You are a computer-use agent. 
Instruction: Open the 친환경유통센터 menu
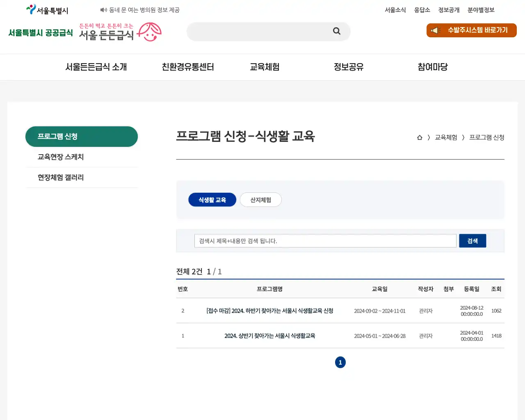click(x=188, y=67)
